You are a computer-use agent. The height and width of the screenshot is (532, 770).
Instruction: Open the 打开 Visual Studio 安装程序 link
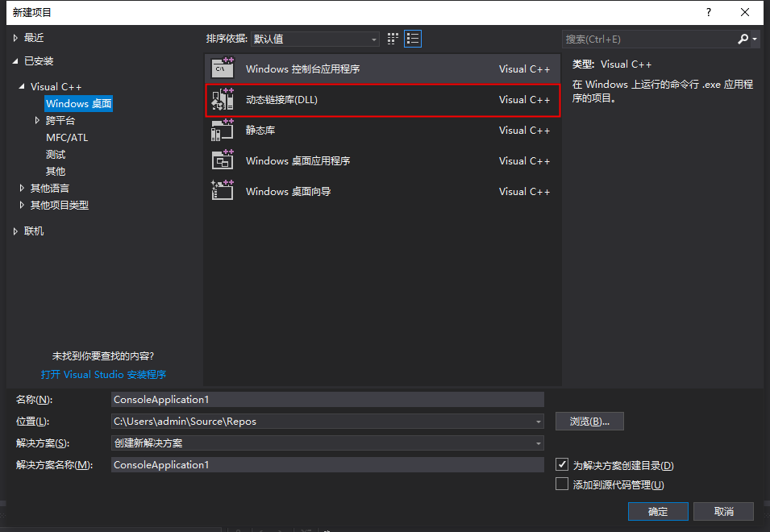coord(103,375)
